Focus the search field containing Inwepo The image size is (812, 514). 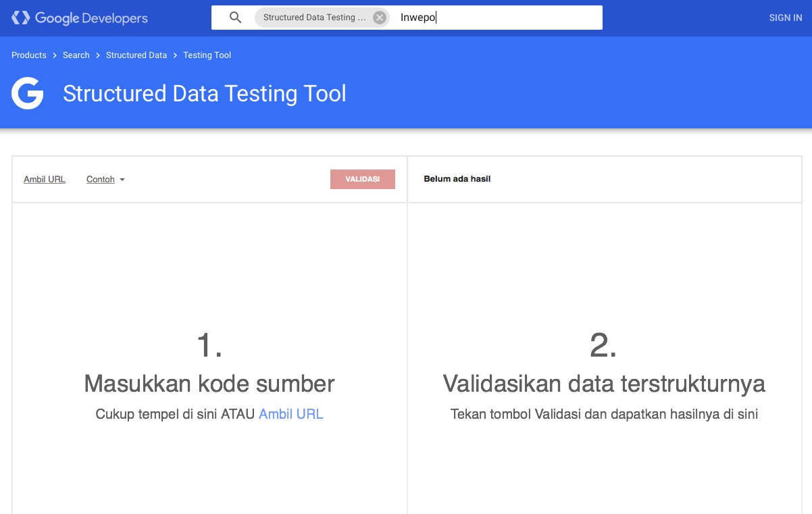[x=497, y=18]
